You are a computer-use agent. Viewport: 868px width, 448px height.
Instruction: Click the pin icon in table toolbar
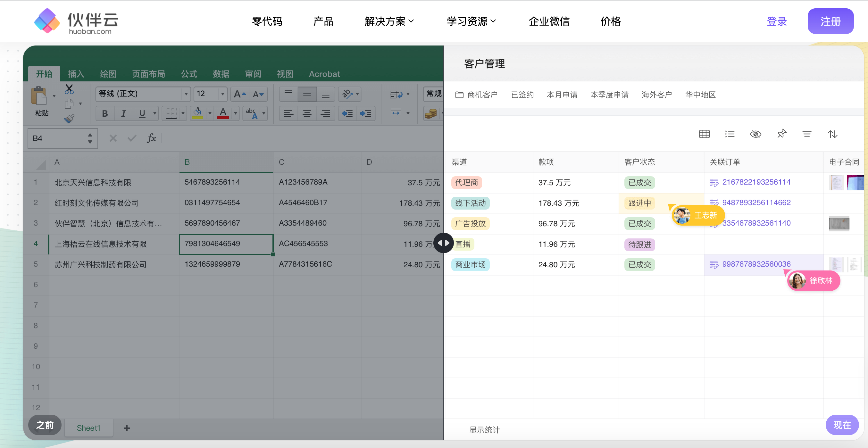coord(781,134)
